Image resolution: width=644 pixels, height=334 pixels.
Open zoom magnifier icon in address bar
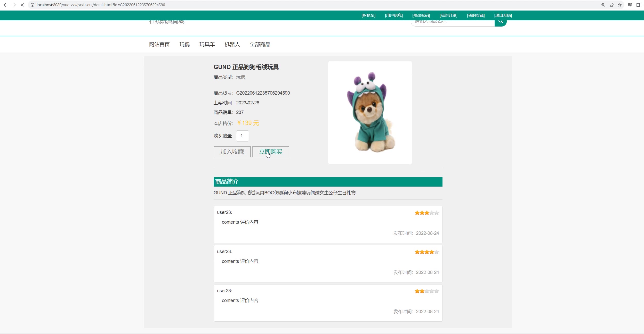tap(603, 5)
